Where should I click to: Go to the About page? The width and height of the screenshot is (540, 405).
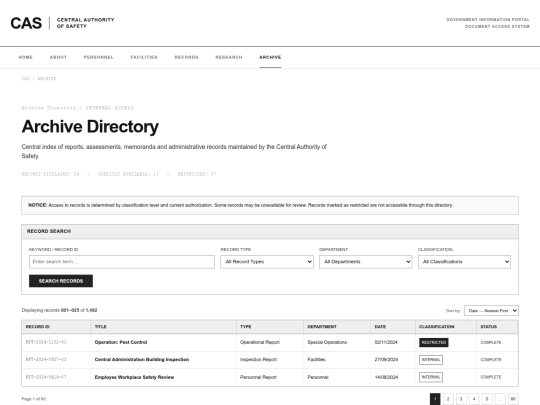pos(58,57)
